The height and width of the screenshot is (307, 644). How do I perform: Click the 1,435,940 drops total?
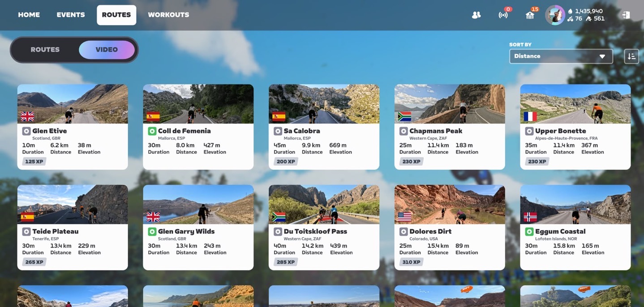pyautogui.click(x=589, y=11)
